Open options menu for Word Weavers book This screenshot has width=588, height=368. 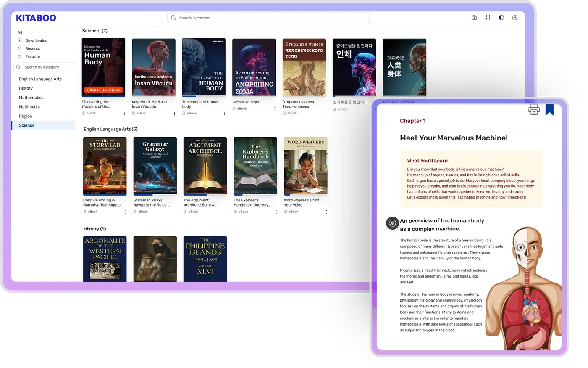click(326, 212)
